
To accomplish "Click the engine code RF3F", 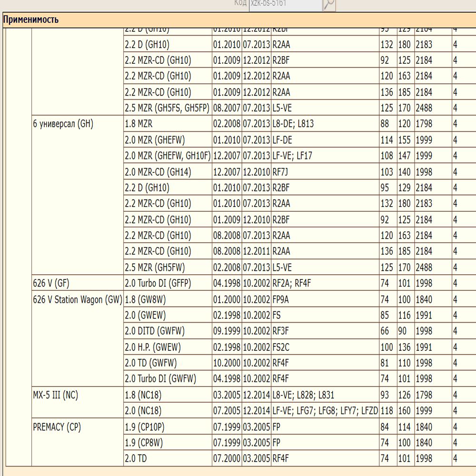I will [x=280, y=331].
